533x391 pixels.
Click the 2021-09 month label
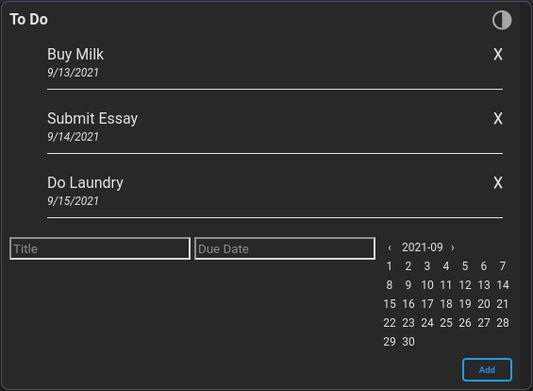[422, 247]
